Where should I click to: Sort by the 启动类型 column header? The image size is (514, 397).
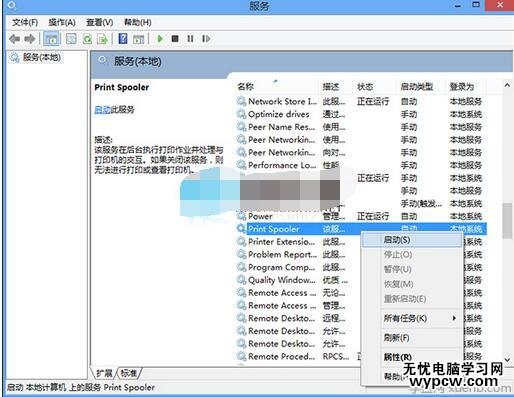pyautogui.click(x=417, y=87)
